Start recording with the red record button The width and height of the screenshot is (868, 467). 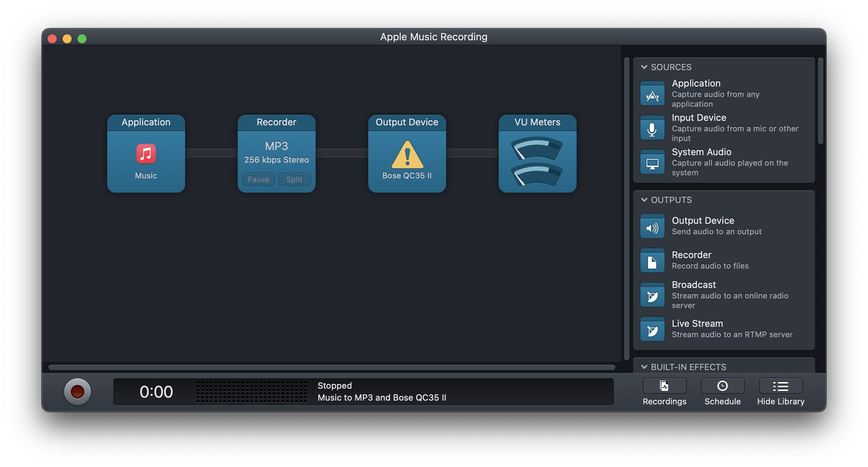click(78, 392)
